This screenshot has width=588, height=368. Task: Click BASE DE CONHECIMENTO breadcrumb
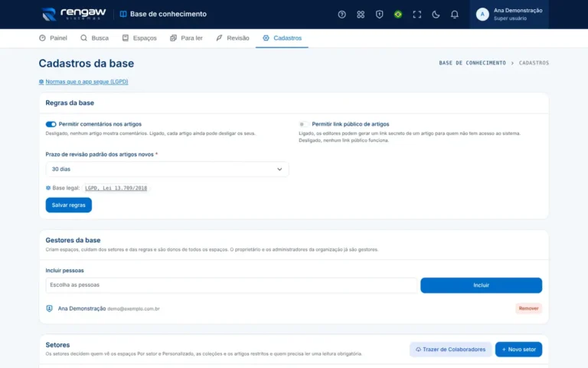pos(472,63)
